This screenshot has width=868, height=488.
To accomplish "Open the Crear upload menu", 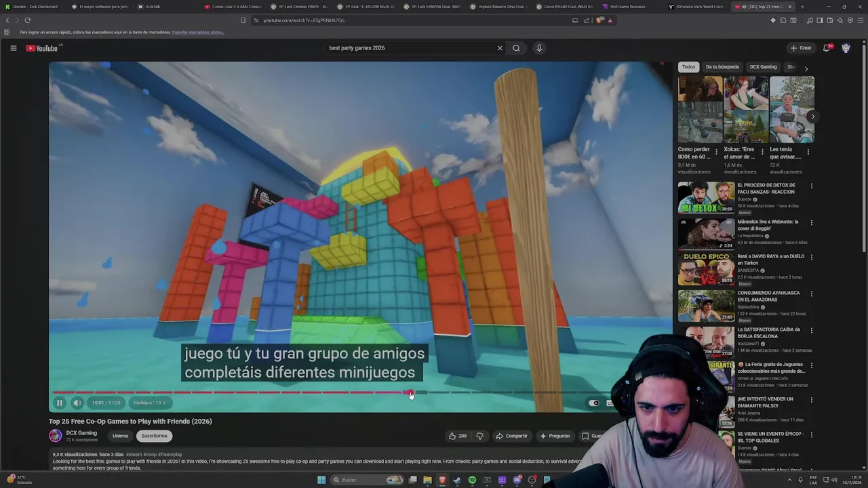I will point(801,48).
